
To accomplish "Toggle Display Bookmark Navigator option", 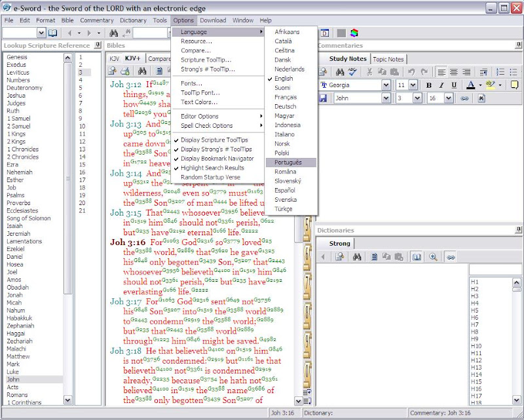I will 217,159.
